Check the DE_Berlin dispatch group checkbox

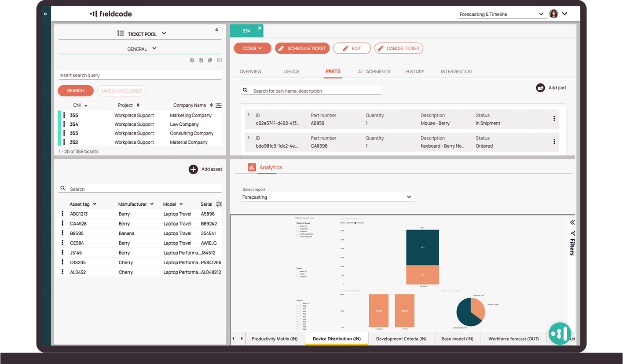[x=297, y=231]
